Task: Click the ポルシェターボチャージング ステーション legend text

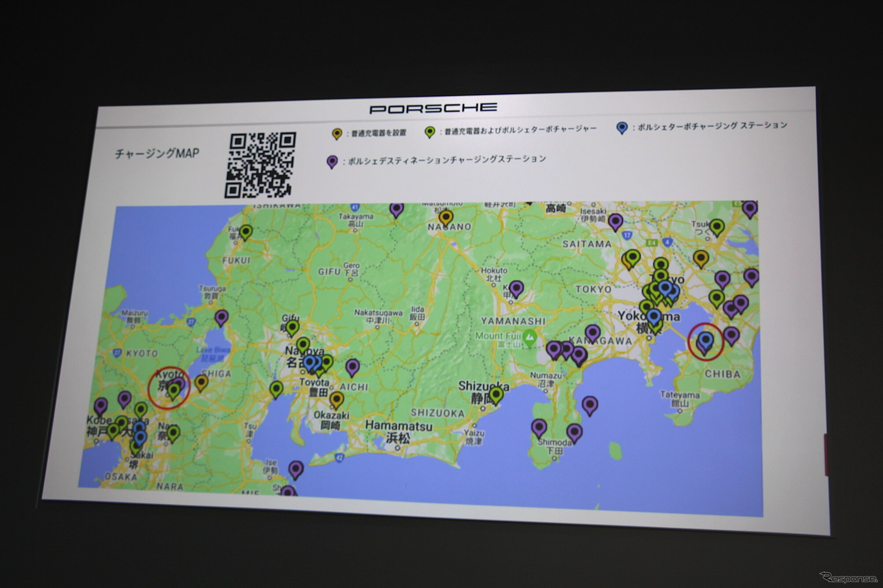Action: click(712, 126)
